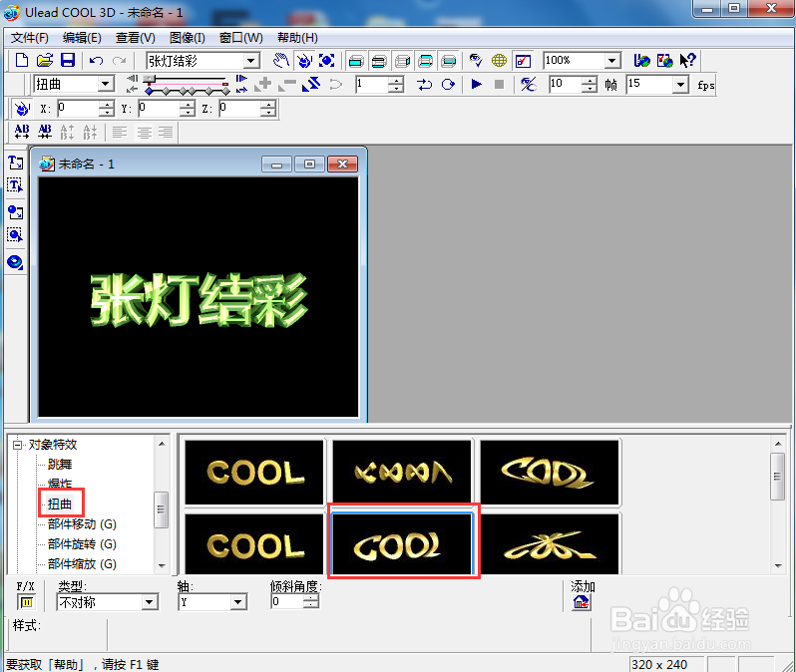This screenshot has height=672, width=796.
Task: Select 部件旋转 (G) in the effects tree
Action: tap(82, 544)
